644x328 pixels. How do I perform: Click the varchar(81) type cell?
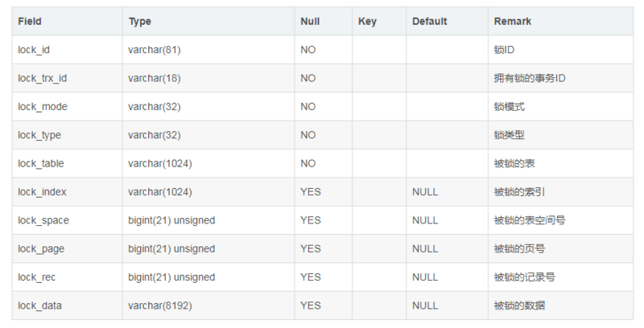[155, 50]
